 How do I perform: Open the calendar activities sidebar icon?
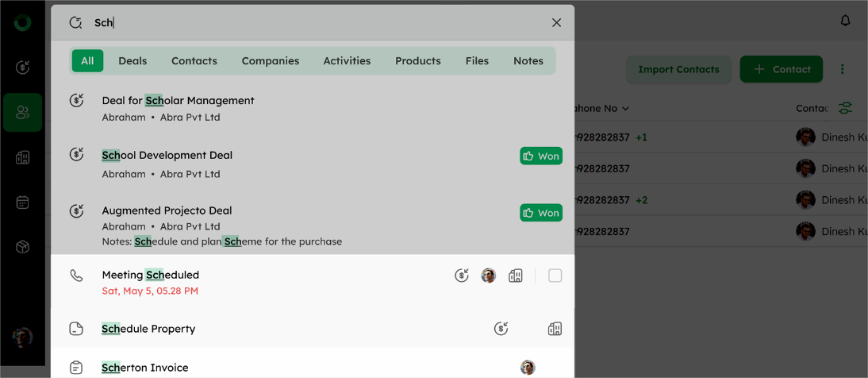(22, 202)
